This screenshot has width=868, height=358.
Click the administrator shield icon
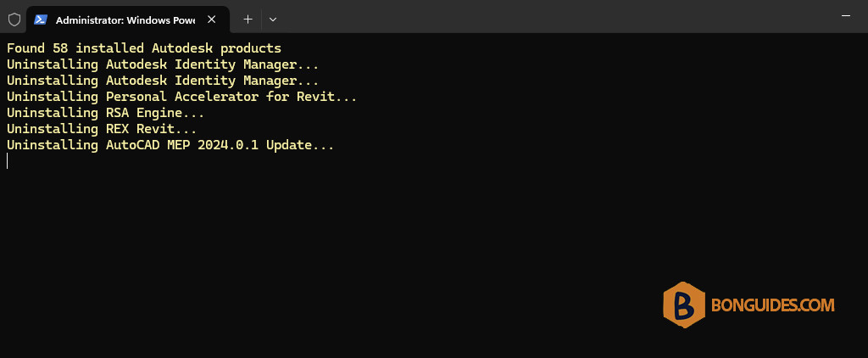pos(14,20)
